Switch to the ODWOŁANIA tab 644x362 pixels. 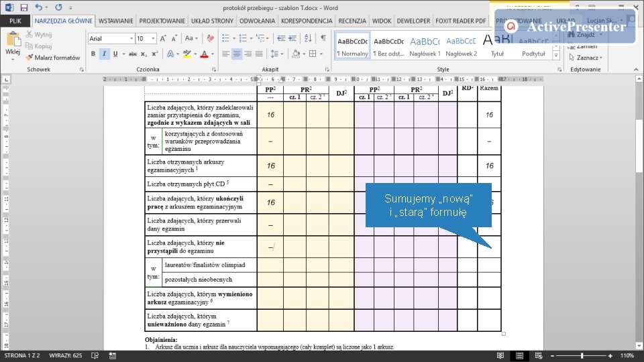pyautogui.click(x=257, y=21)
